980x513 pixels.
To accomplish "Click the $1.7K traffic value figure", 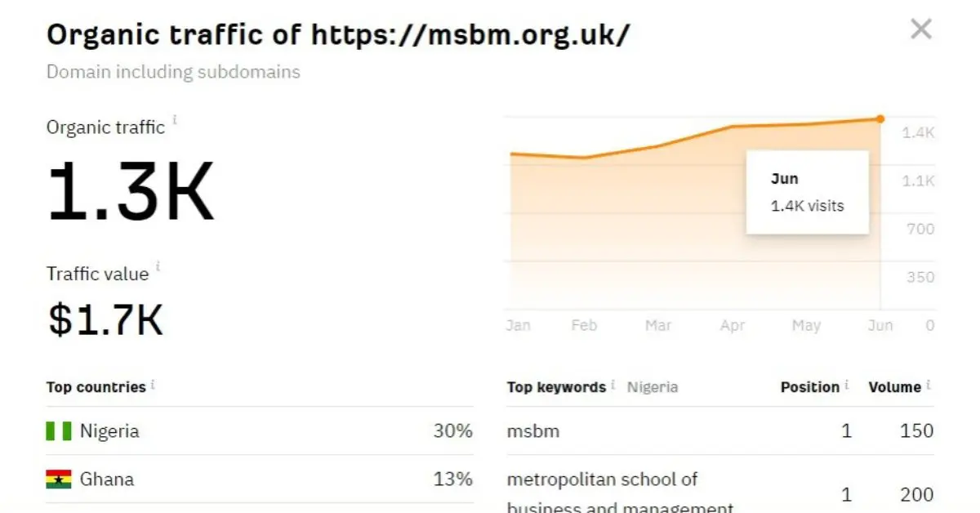I will (105, 319).
